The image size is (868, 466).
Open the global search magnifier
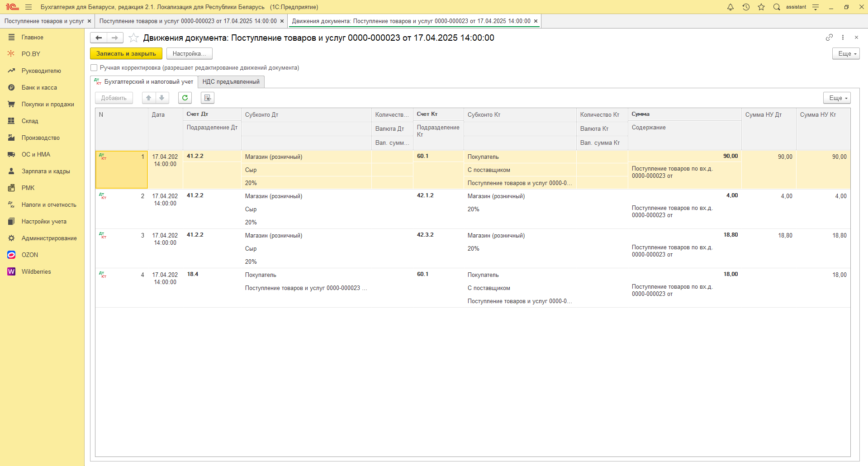777,7
